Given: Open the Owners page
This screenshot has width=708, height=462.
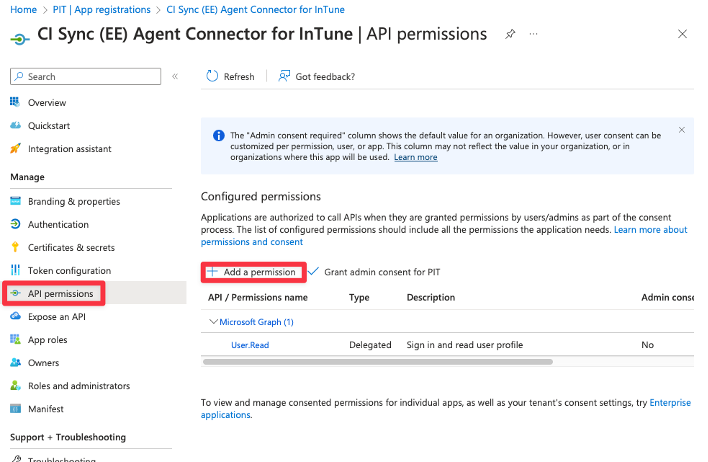Looking at the screenshot, I should 43,363.
